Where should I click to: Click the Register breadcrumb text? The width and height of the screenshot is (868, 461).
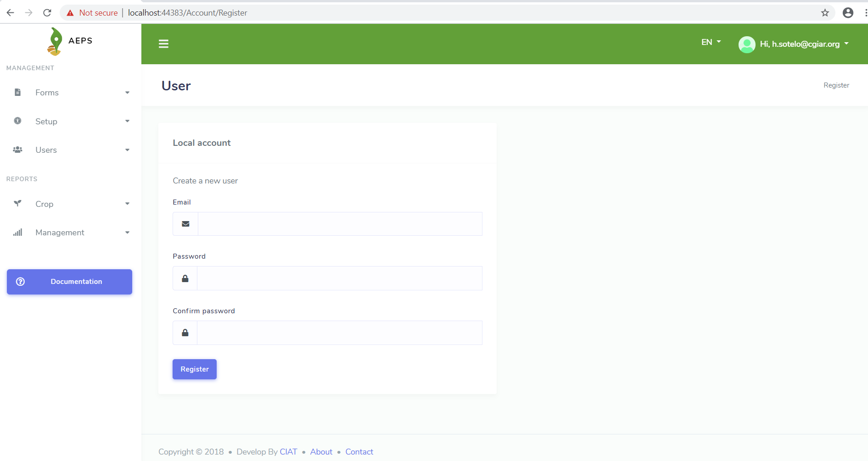coord(836,85)
